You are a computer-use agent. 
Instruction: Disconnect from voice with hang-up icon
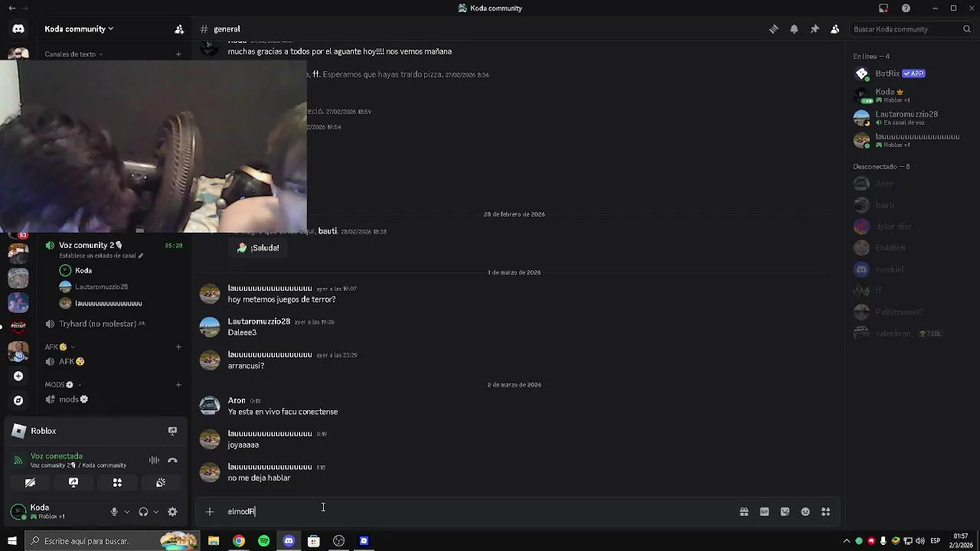(x=172, y=461)
